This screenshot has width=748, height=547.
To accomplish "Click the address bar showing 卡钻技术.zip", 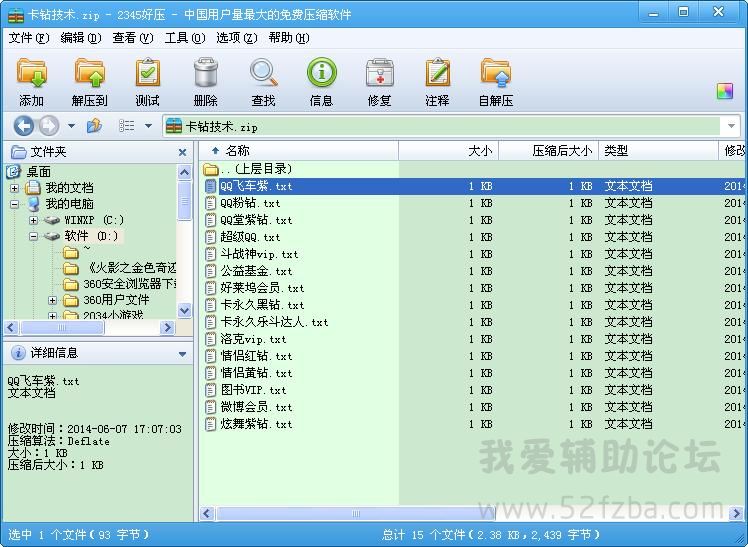I will click(x=441, y=126).
